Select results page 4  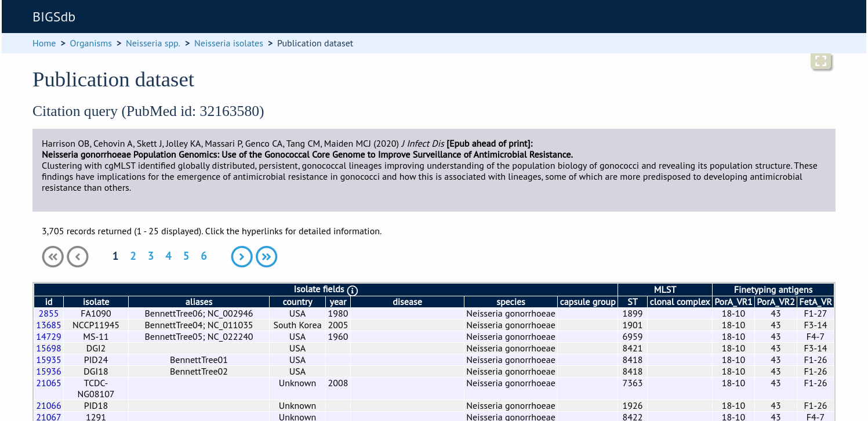pos(168,256)
